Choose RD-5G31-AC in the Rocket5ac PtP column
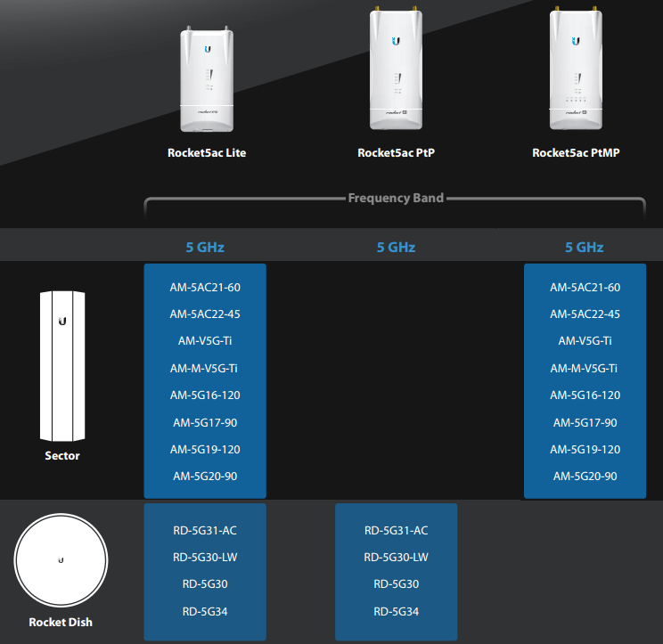This screenshot has width=663, height=644. coord(397,530)
